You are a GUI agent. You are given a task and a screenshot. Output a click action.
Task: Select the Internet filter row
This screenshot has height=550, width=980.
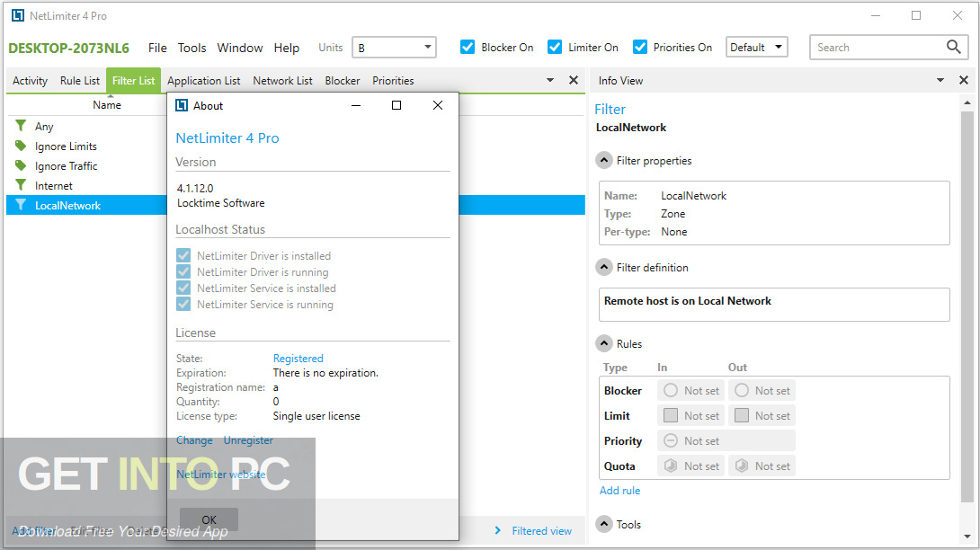(87, 186)
